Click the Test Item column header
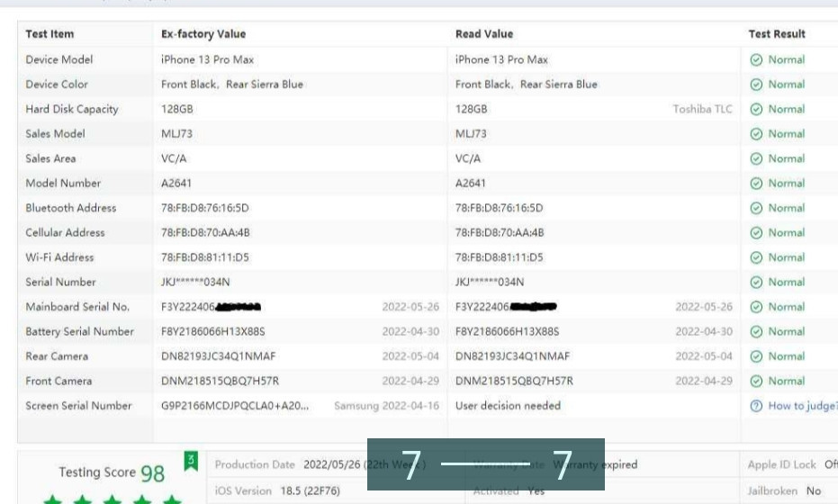The width and height of the screenshot is (838, 504). 50,34
